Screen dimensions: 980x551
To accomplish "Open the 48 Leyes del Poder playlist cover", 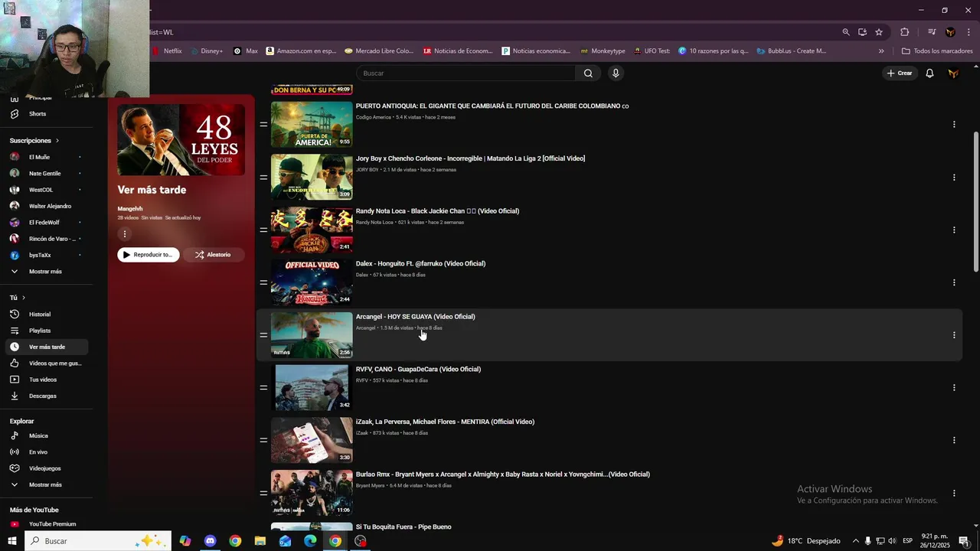I will tap(181, 140).
